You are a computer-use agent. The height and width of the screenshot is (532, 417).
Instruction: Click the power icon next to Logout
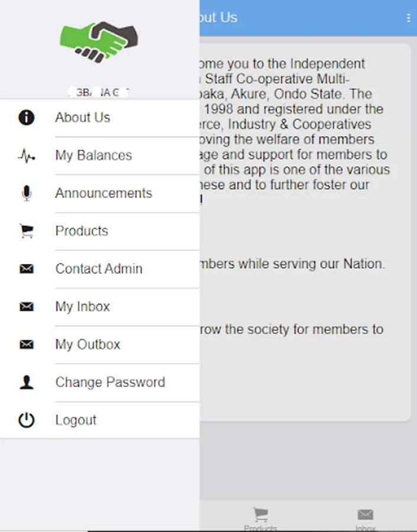point(27,420)
